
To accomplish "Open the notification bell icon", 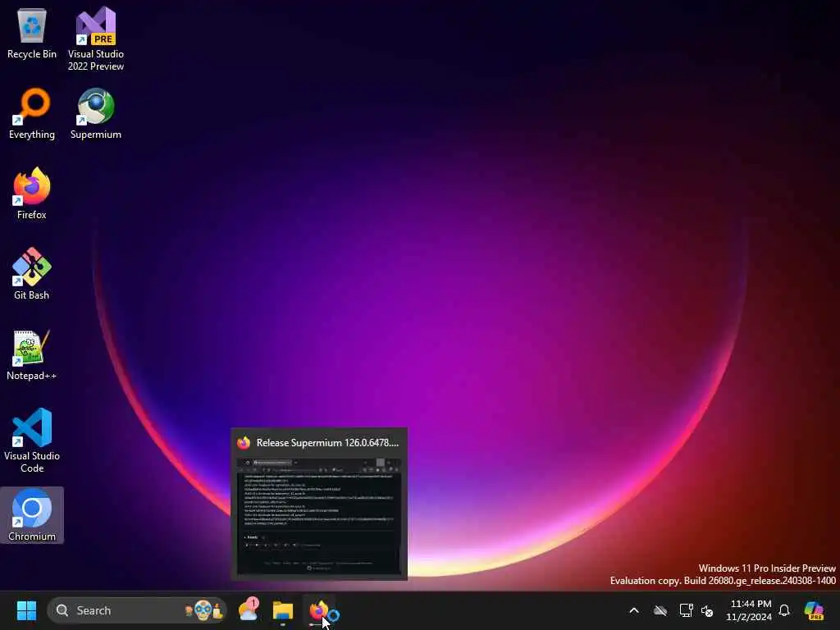I will tap(784, 610).
